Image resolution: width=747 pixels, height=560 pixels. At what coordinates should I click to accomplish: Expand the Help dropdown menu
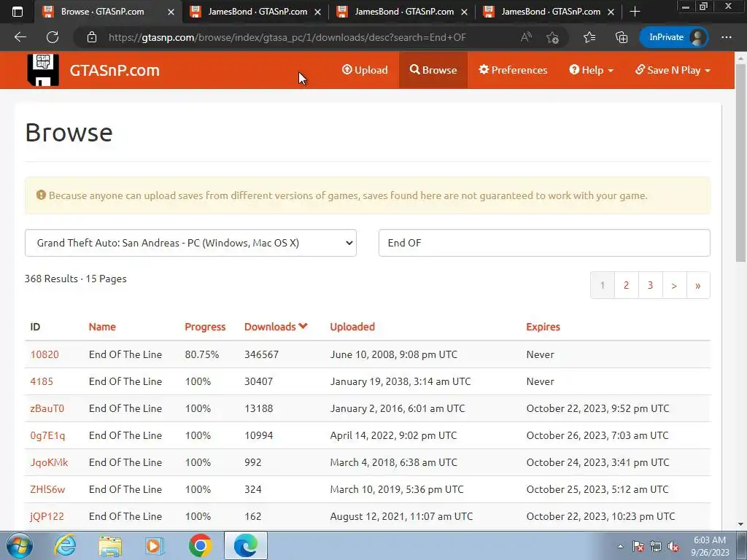pos(591,70)
